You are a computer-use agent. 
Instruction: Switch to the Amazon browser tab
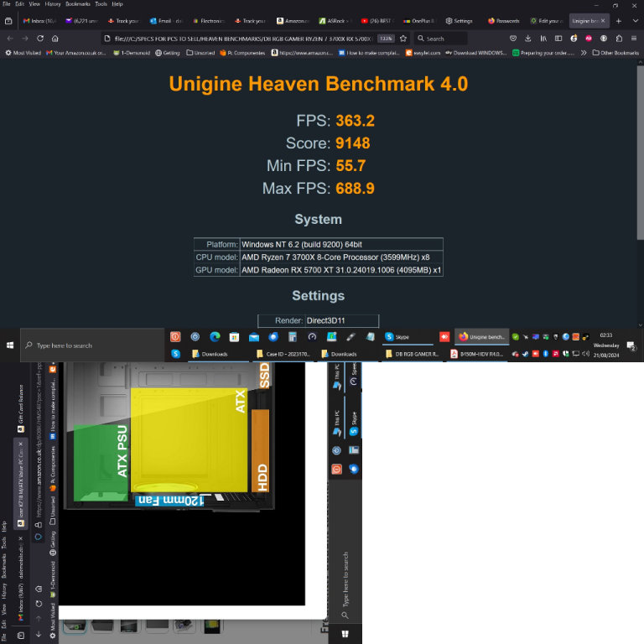coord(293,21)
